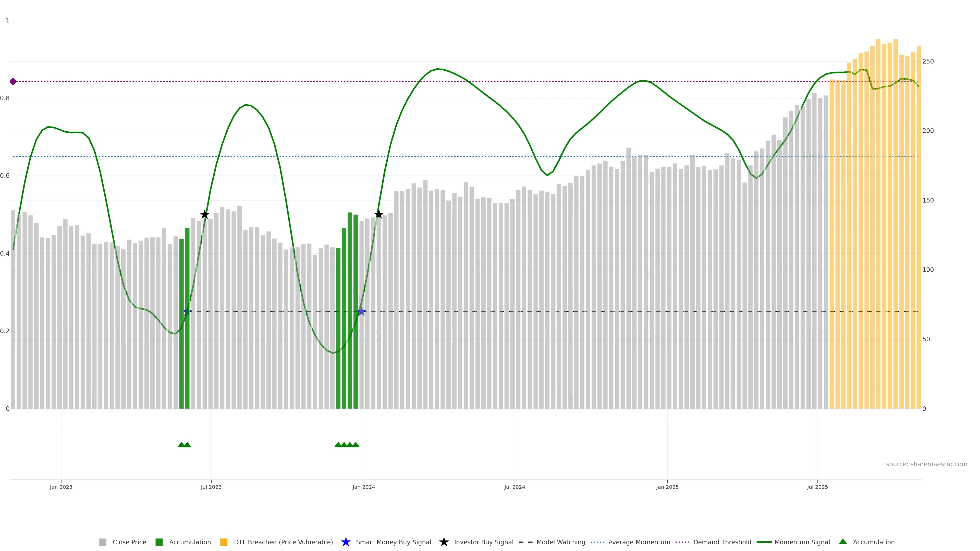This screenshot has height=551, width=980.
Task: Click the blue Smart Money star near Jan 2024
Action: (361, 312)
